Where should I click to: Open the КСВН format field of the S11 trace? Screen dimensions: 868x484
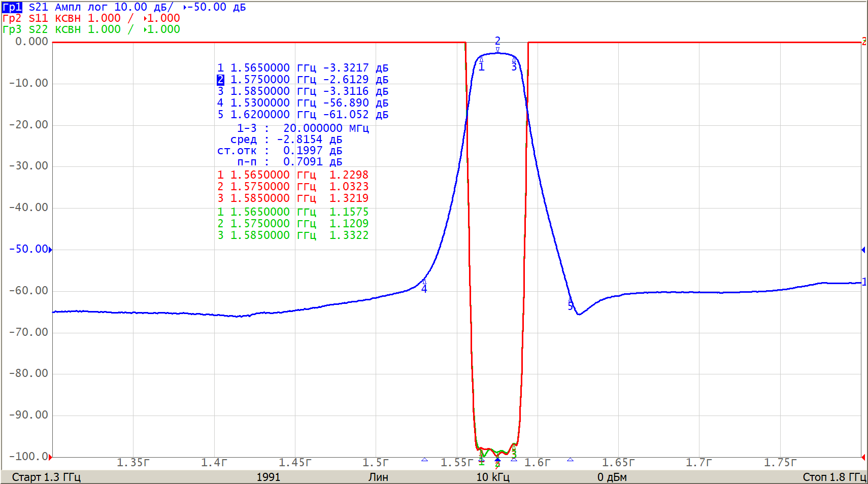click(x=68, y=18)
